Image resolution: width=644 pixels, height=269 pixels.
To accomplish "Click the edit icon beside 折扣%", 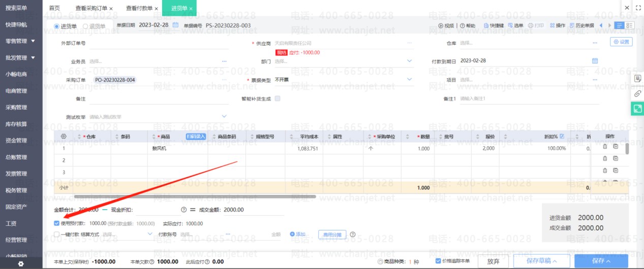I will [562, 136].
